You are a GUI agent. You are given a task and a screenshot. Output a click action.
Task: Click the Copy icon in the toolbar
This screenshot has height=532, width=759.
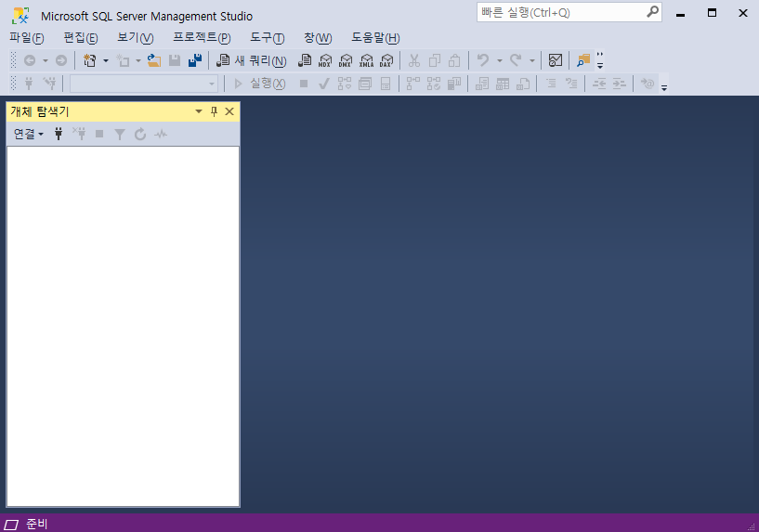click(435, 60)
